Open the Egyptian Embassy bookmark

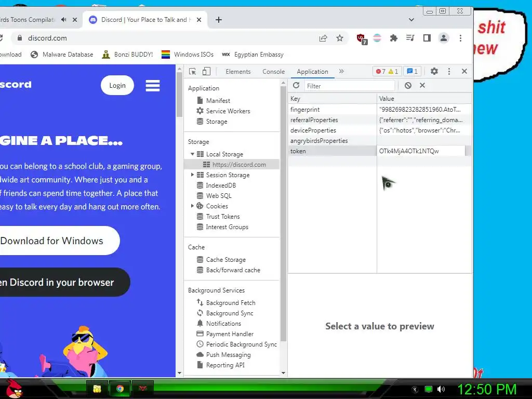click(252, 55)
